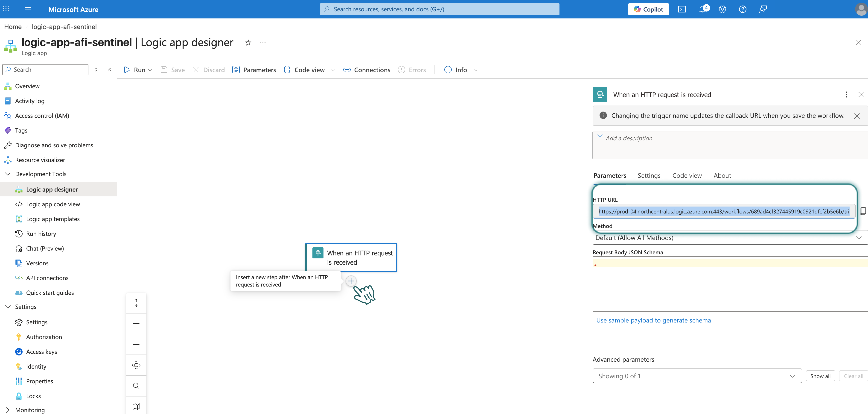Focus the global Azure search box
This screenshot has height=414, width=868.
point(439,9)
